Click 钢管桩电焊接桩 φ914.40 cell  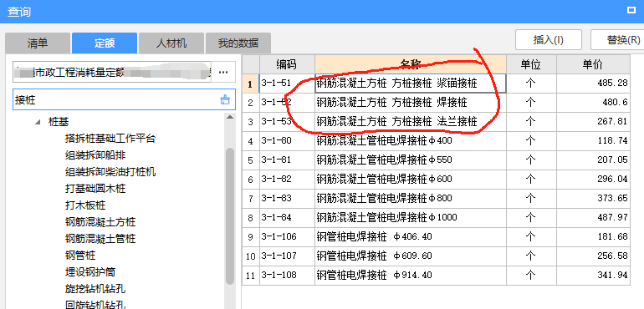click(x=411, y=275)
